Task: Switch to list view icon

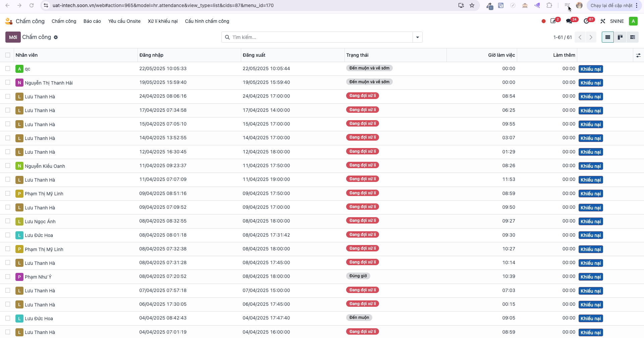Action: pos(607,37)
